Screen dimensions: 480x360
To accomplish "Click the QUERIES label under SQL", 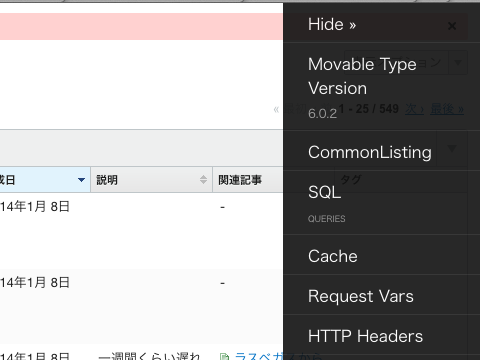I will click(327, 219).
